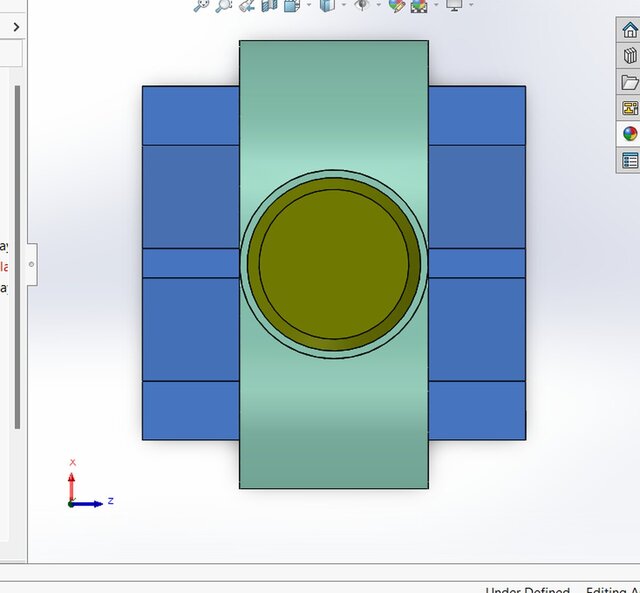Image resolution: width=640 pixels, height=593 pixels.
Task: Expand the View Orientation dropdown arrow
Action: (309, 5)
